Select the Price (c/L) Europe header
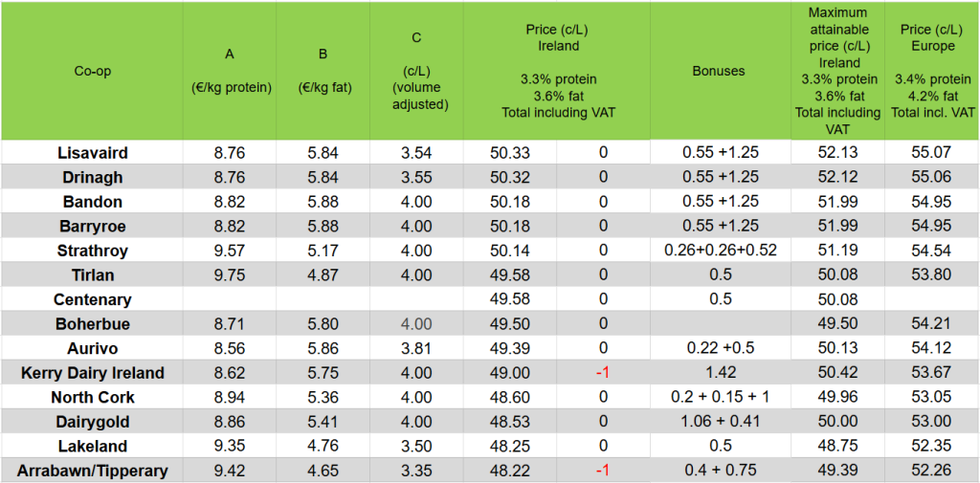 (932, 71)
